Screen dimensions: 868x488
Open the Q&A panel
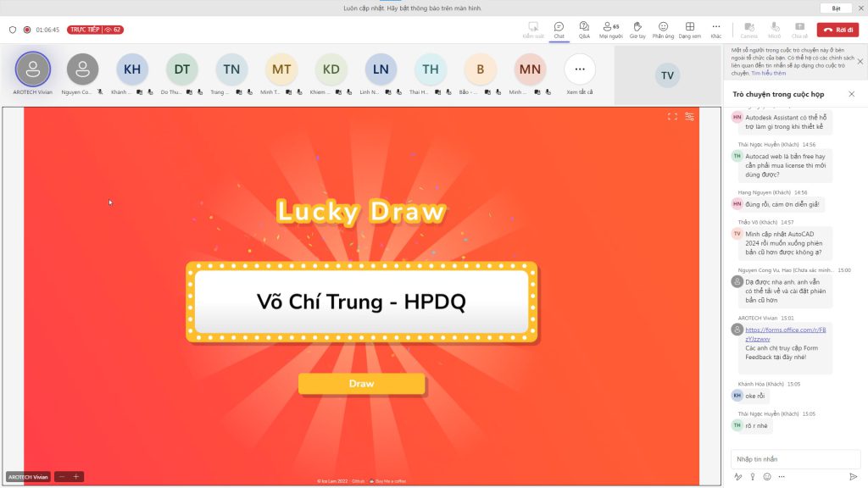pyautogui.click(x=584, y=30)
